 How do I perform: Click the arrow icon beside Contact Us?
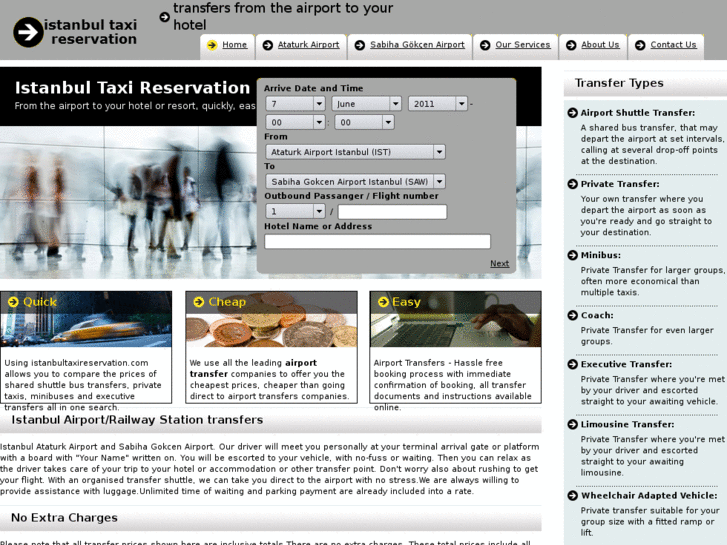[640, 45]
